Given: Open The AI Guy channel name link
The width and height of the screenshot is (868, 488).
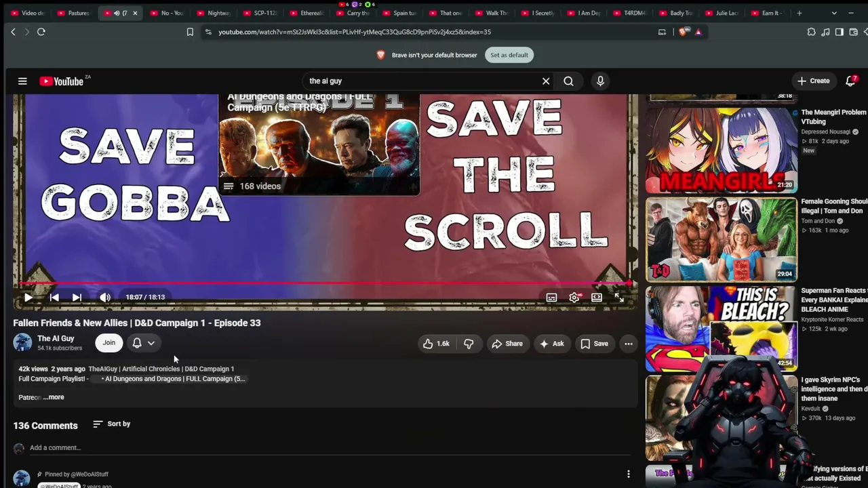Looking at the screenshot, I should click(56, 338).
